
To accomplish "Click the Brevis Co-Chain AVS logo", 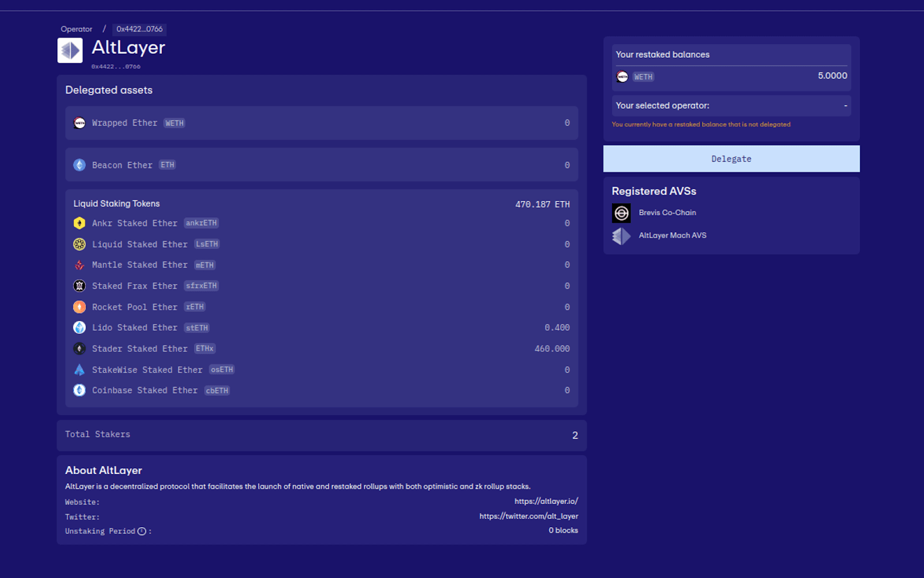I will pyautogui.click(x=621, y=213).
